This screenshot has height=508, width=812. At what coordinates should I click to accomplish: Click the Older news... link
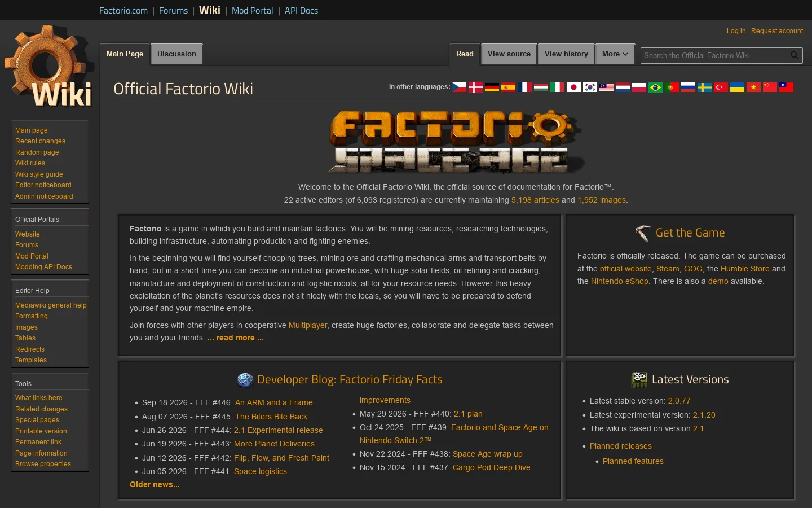(155, 484)
